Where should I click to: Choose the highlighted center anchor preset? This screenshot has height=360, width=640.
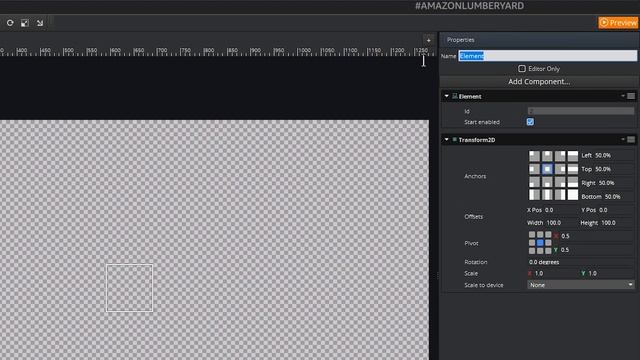click(x=547, y=169)
